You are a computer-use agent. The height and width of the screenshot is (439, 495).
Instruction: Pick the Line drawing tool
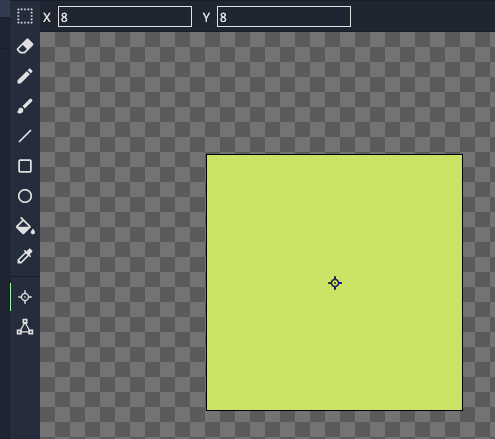[25, 136]
